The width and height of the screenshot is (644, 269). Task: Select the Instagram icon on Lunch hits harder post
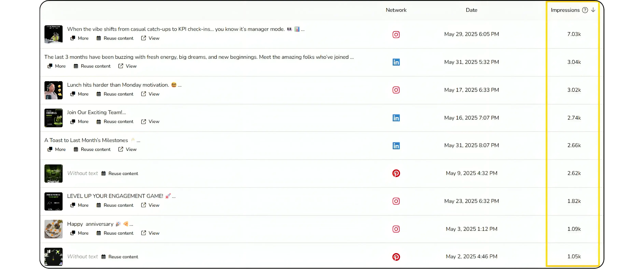[x=396, y=90]
